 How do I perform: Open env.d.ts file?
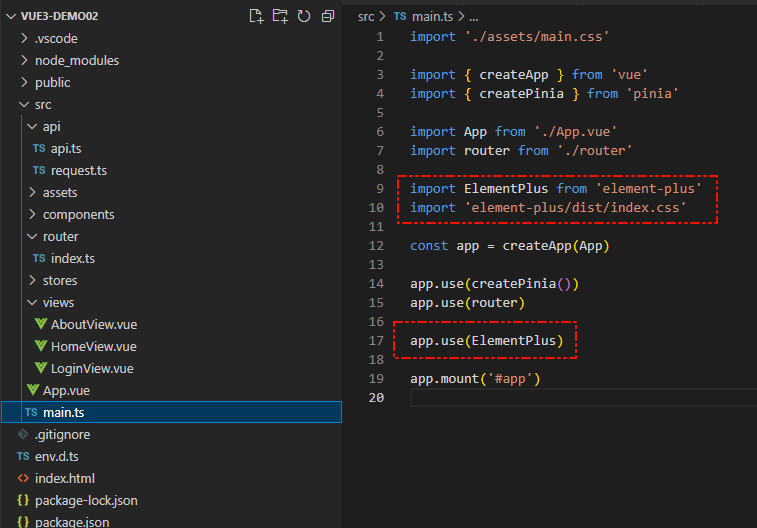[x=56, y=457]
